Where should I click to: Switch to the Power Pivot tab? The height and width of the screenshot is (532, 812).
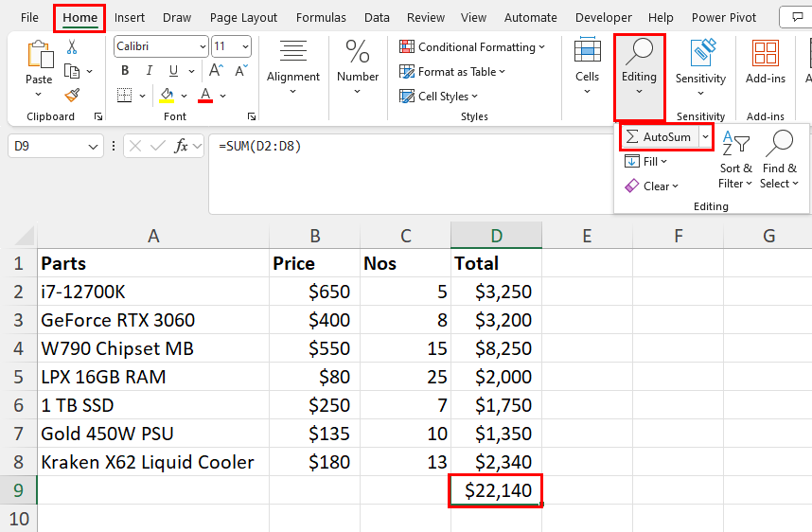pos(724,18)
